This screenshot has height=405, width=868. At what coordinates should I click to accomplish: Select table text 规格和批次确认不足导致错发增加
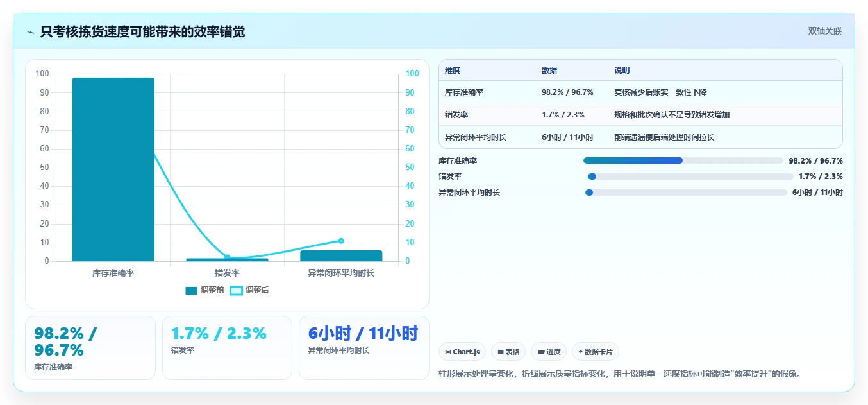(672, 115)
